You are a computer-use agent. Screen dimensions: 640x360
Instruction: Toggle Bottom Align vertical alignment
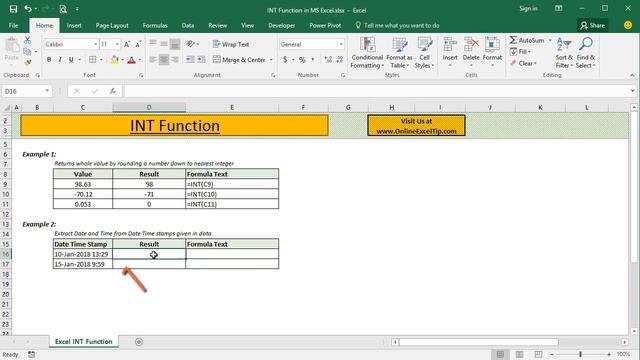click(x=175, y=44)
